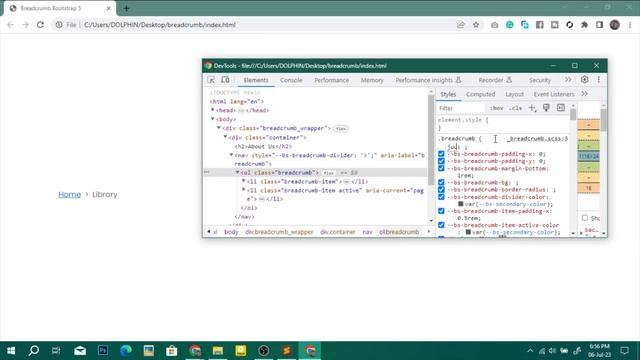
Task: Bookmark this page with the star icon
Action: point(476,25)
